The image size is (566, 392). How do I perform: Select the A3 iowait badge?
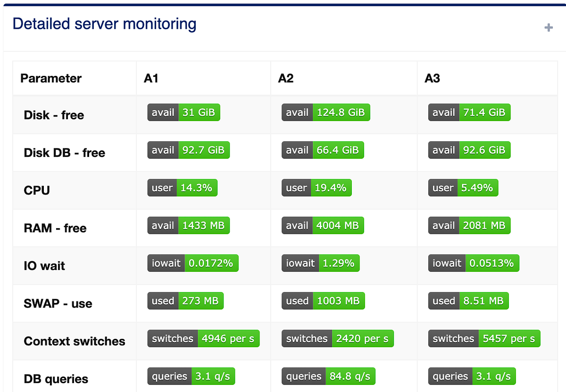(474, 263)
